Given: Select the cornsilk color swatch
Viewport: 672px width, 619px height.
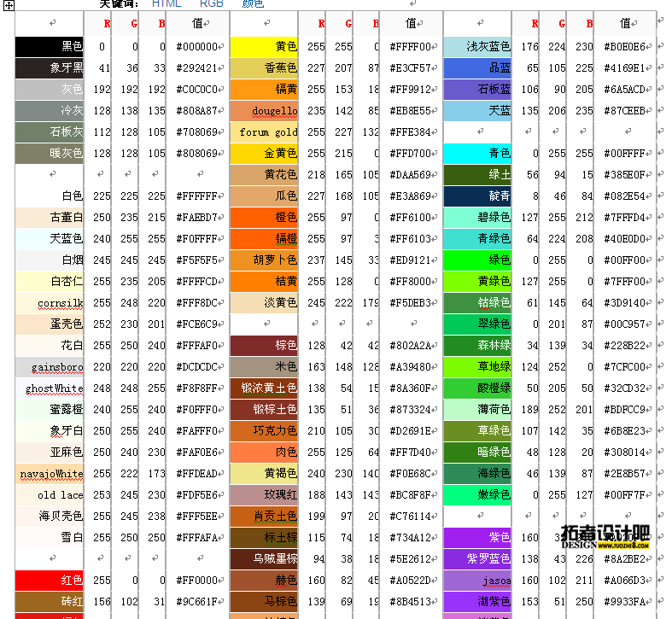Looking at the screenshot, I should coord(50,302).
